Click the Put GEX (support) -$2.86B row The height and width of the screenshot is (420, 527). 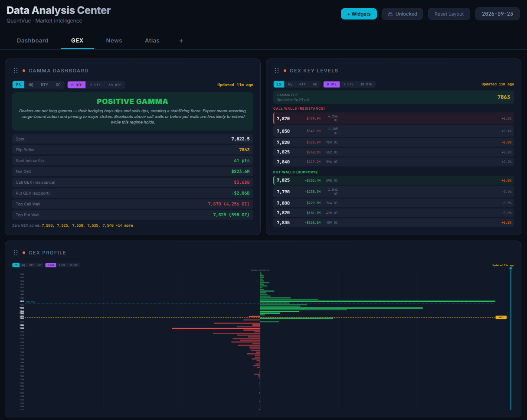(x=133, y=193)
